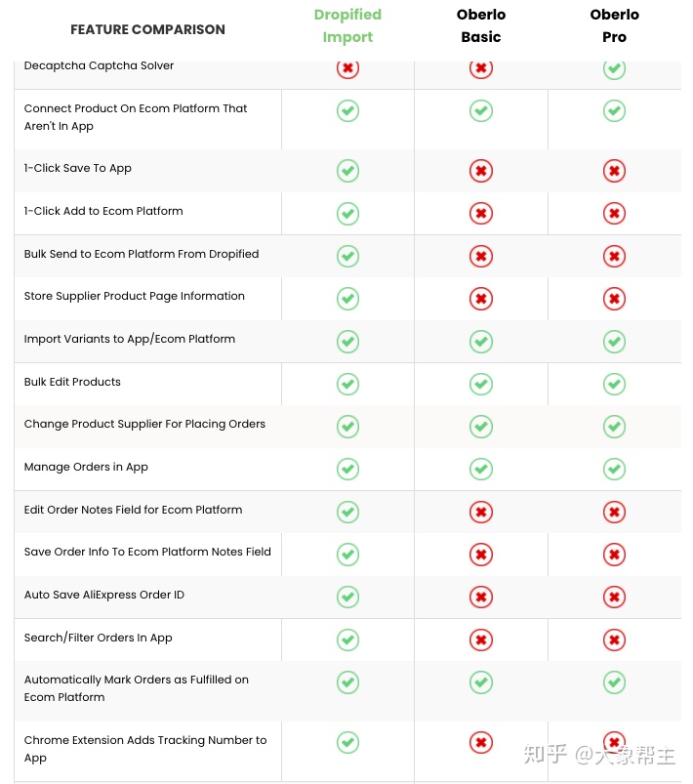The width and height of the screenshot is (693, 784).
Task: Click Dropified check for Chrome Extension Tracking Number row
Action: (x=347, y=743)
